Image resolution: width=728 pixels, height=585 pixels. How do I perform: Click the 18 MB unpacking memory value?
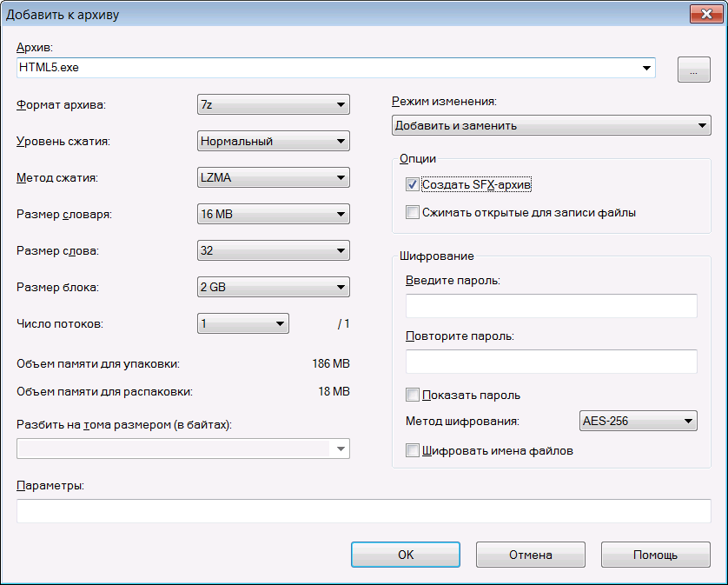[334, 392]
